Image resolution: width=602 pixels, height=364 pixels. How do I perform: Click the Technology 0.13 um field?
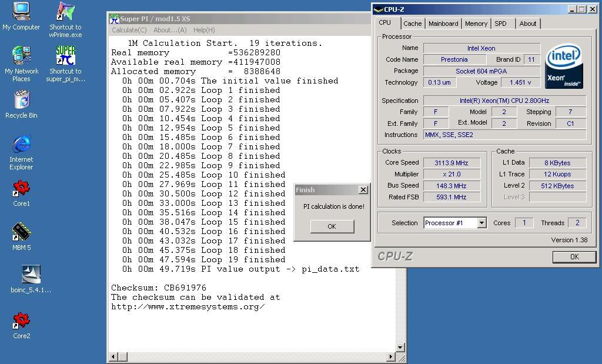pos(440,82)
